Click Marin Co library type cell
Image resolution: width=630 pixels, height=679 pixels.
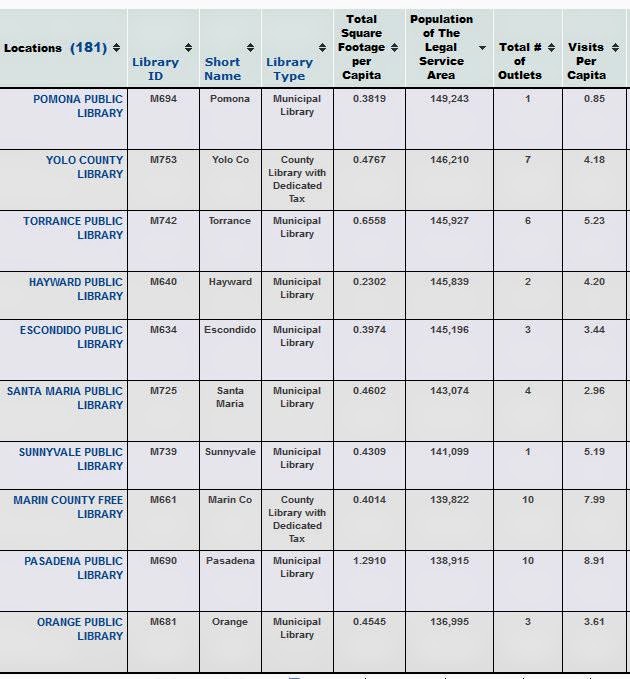(x=297, y=519)
